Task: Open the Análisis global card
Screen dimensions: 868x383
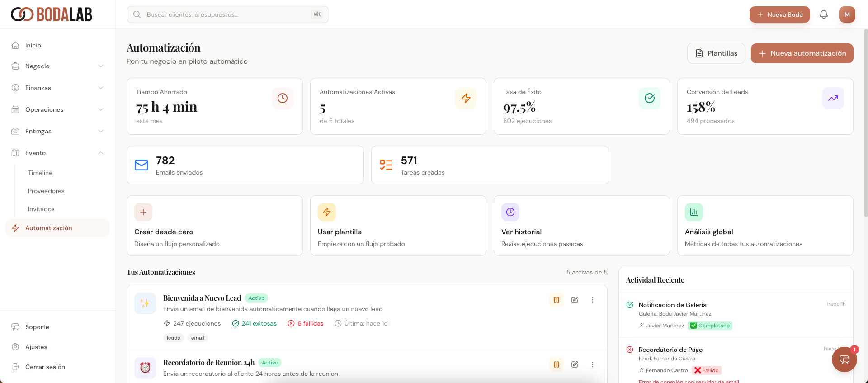Action: [x=765, y=226]
